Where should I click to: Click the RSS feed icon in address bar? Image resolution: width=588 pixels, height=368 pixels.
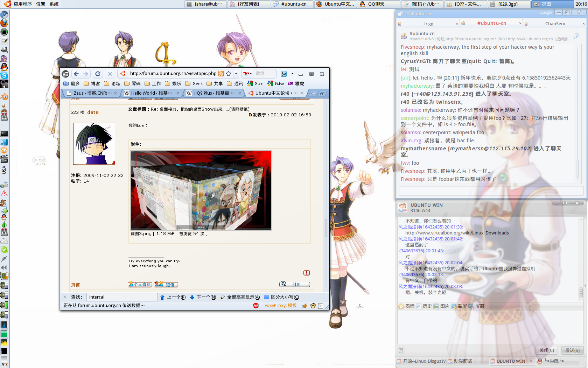coord(221,74)
